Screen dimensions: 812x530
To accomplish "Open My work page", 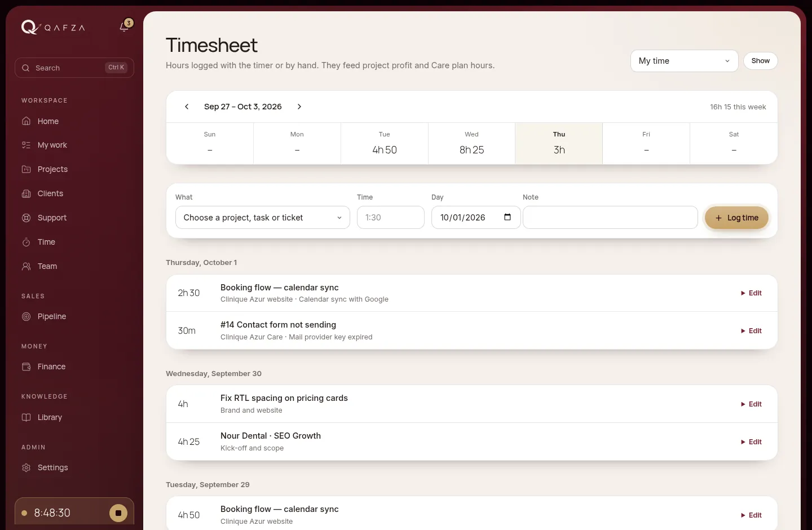I will coord(74,145).
